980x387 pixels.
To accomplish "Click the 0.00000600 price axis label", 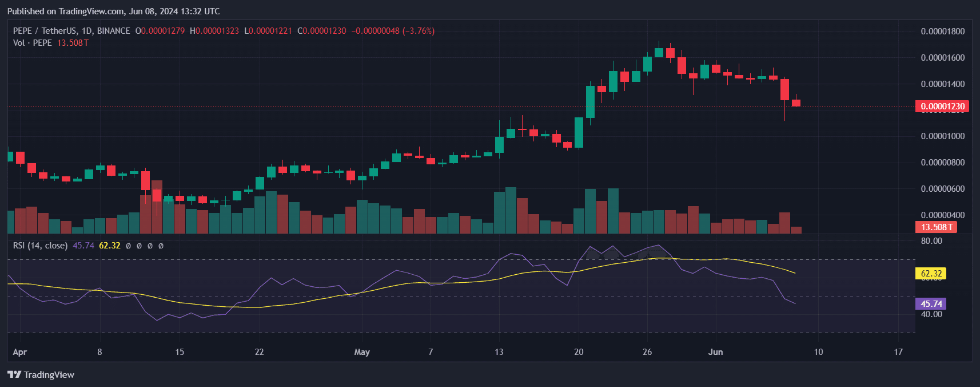I will coord(942,189).
